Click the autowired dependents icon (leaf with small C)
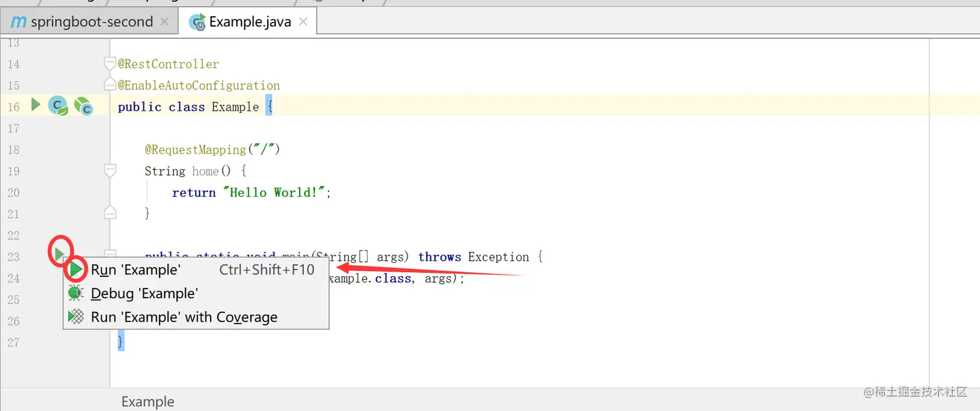 83,106
